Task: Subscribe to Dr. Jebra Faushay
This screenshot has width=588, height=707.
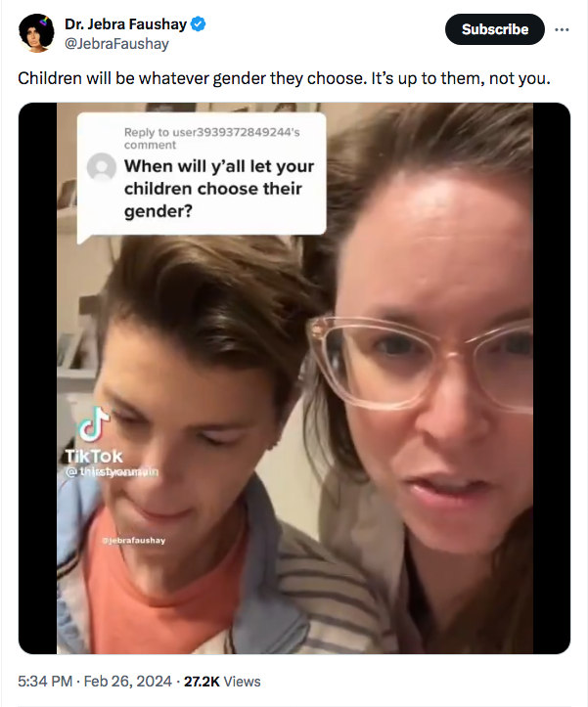Action: point(495,29)
